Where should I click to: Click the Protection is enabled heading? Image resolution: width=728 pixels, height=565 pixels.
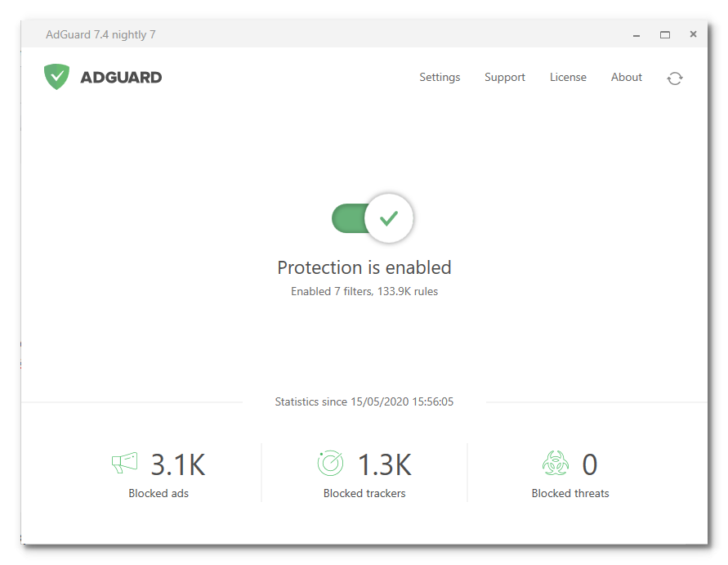364,267
